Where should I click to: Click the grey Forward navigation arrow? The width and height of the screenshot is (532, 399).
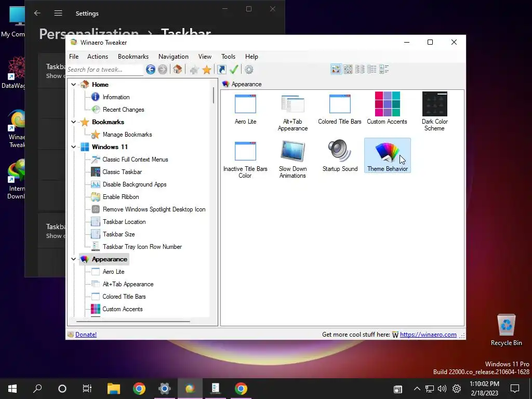(x=163, y=70)
